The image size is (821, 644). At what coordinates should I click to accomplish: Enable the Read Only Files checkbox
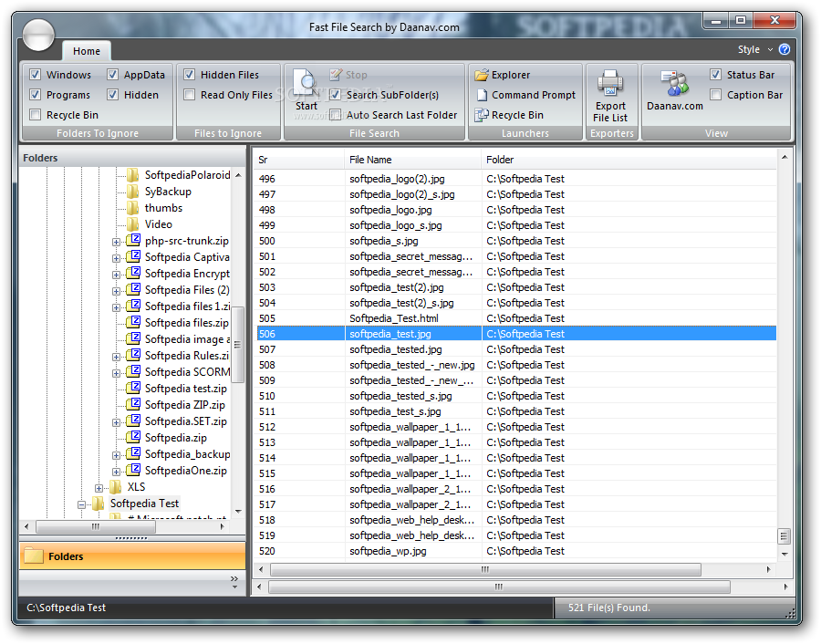click(x=189, y=94)
